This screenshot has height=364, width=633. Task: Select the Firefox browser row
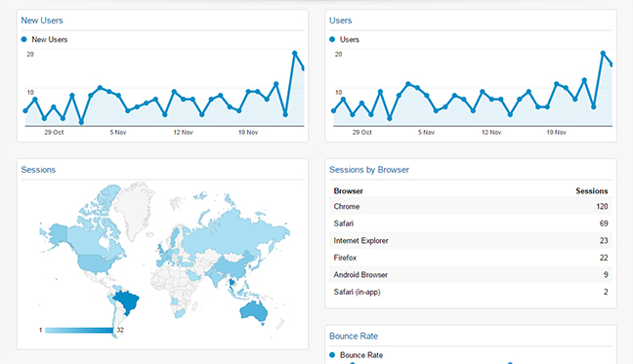pyautogui.click(x=471, y=258)
